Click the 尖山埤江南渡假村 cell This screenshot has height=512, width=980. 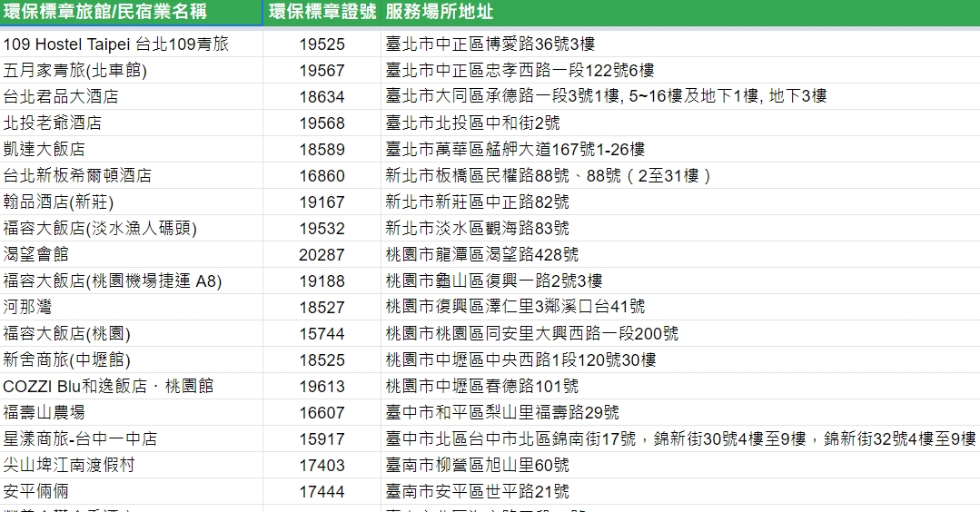[132, 465]
